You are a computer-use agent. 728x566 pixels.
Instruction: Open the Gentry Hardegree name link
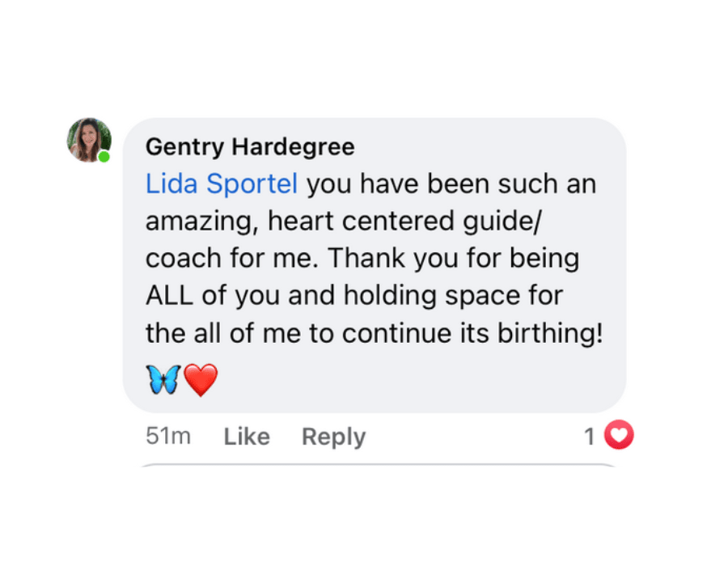click(250, 147)
